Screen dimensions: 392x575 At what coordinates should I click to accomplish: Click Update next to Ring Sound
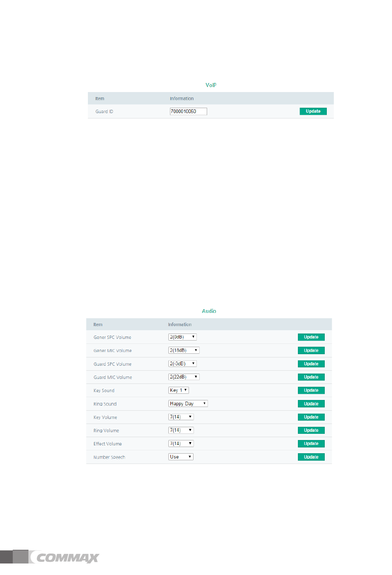pyautogui.click(x=311, y=404)
